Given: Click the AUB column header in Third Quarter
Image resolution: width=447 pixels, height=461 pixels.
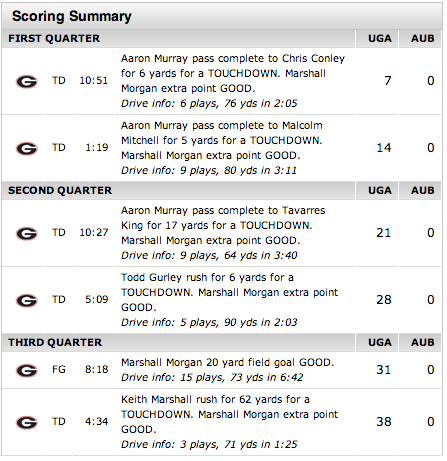Looking at the screenshot, I should click(423, 343).
